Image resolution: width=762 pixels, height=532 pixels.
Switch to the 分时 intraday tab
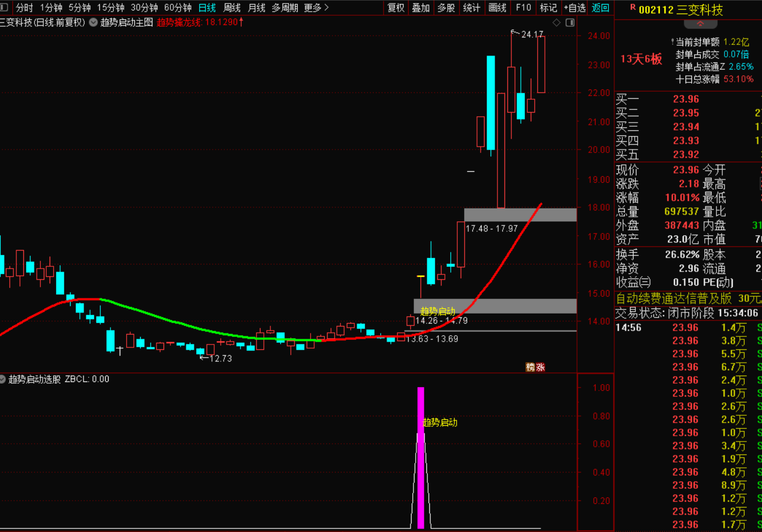25,8
